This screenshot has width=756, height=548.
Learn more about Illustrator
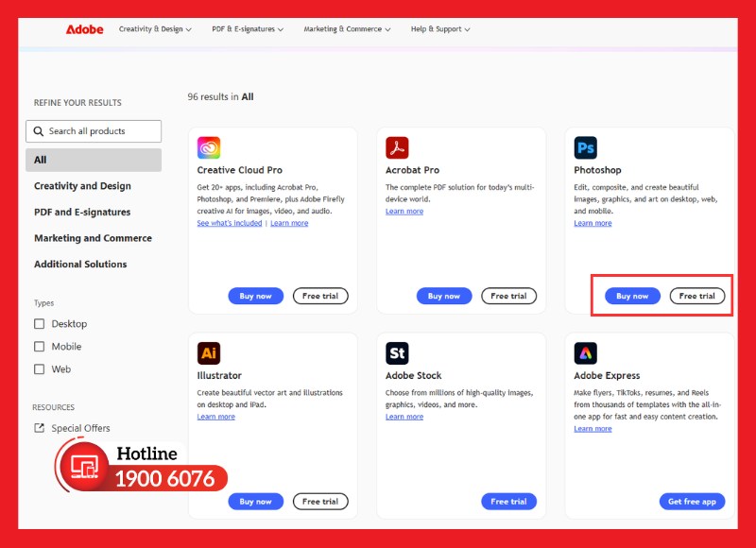pyautogui.click(x=216, y=417)
